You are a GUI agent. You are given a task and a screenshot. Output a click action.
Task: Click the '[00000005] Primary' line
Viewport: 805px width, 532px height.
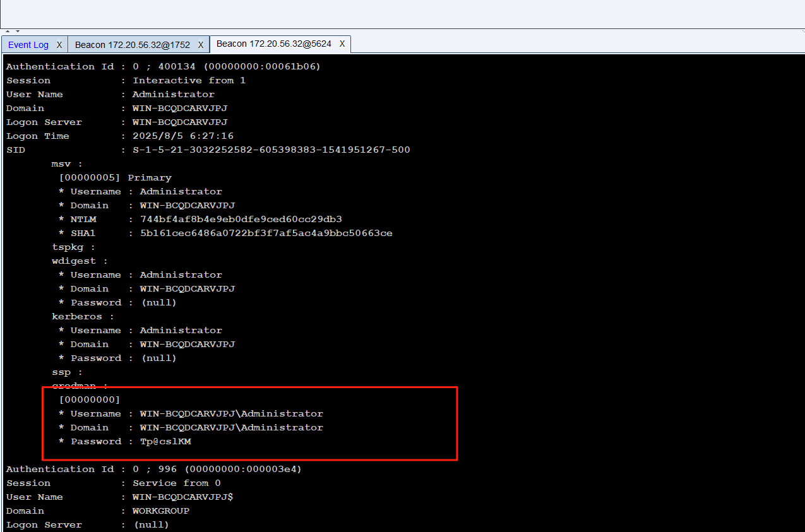coord(115,177)
